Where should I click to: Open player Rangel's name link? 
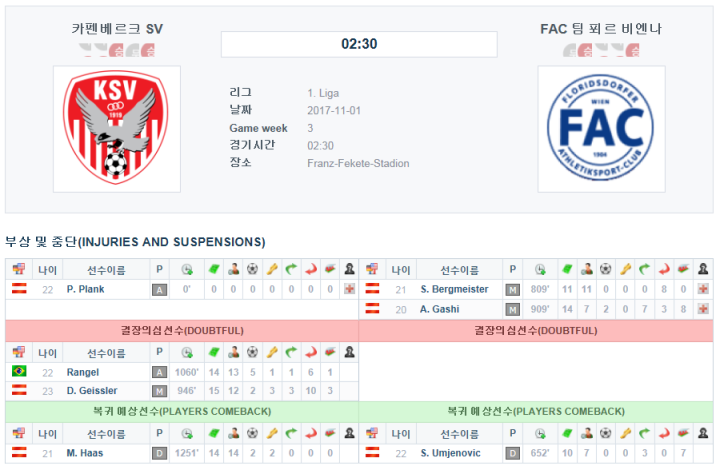click(83, 372)
